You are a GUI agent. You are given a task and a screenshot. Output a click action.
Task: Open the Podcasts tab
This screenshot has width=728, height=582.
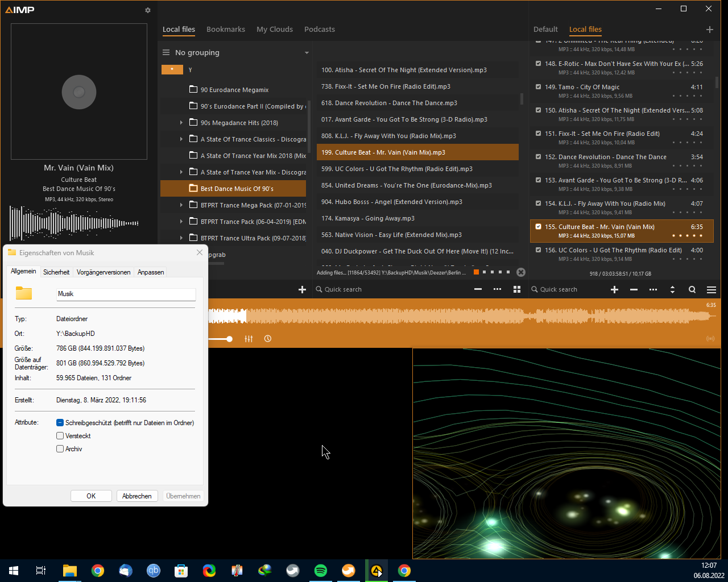[320, 30]
